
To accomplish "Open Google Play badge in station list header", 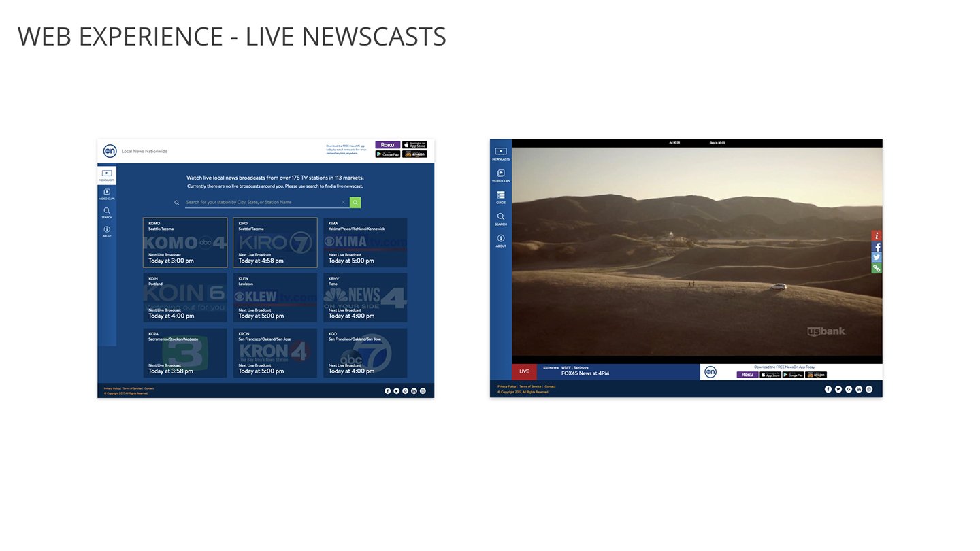I will point(387,154).
